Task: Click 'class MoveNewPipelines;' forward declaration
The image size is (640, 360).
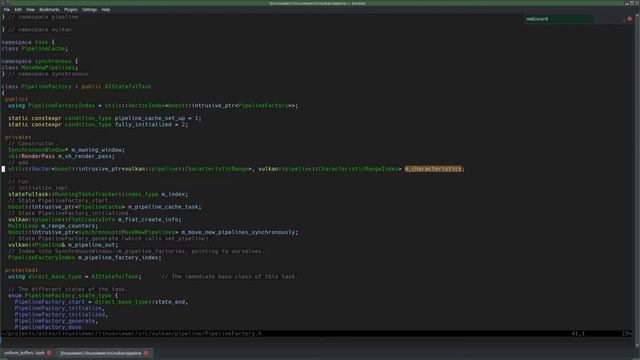Action: 40,67
